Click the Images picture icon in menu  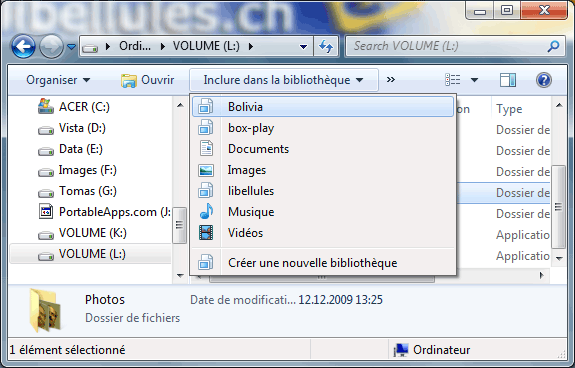coord(206,170)
